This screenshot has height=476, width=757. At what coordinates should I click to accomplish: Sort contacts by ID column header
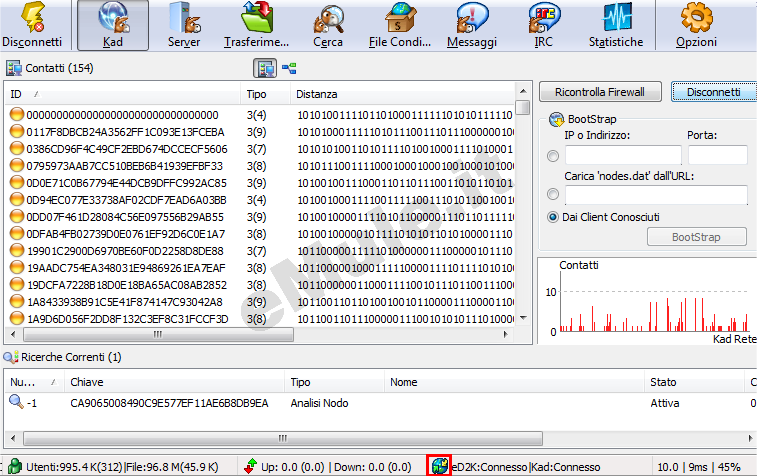(x=123, y=94)
